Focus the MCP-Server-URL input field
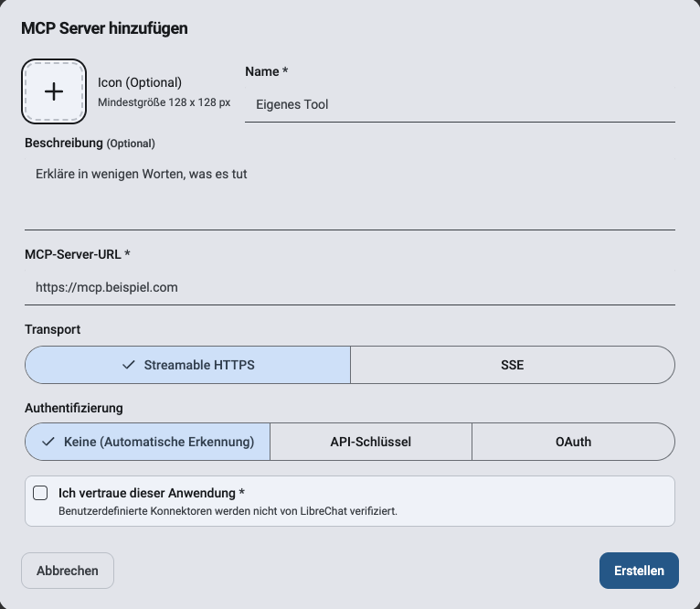Screen dimensions: 700x609 pos(350,287)
